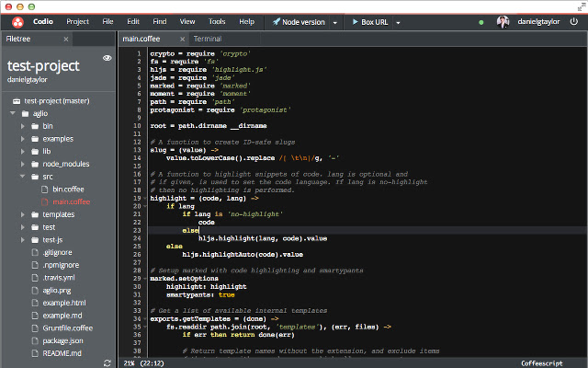Click the test-project (master) repository icon
The height and width of the screenshot is (368, 588).
[17, 101]
